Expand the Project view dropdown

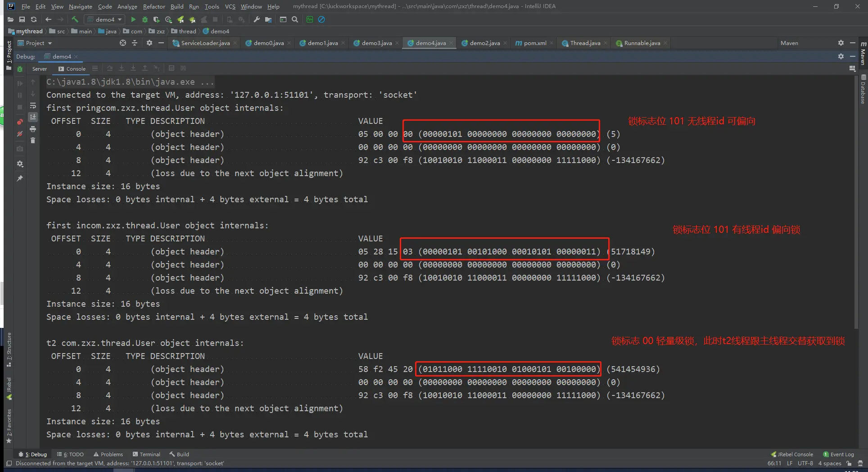tap(50, 43)
